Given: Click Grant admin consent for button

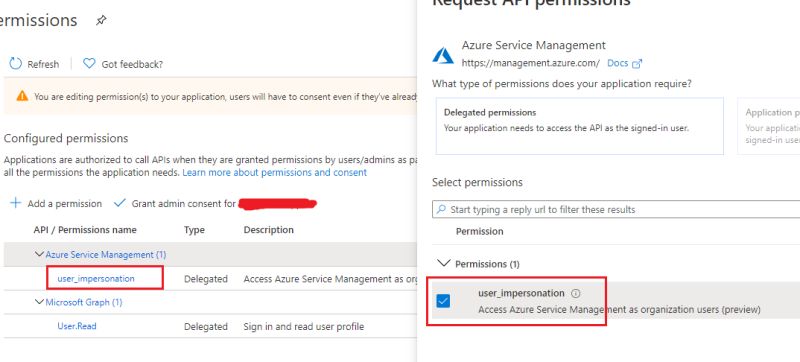Looking at the screenshot, I should (184, 203).
